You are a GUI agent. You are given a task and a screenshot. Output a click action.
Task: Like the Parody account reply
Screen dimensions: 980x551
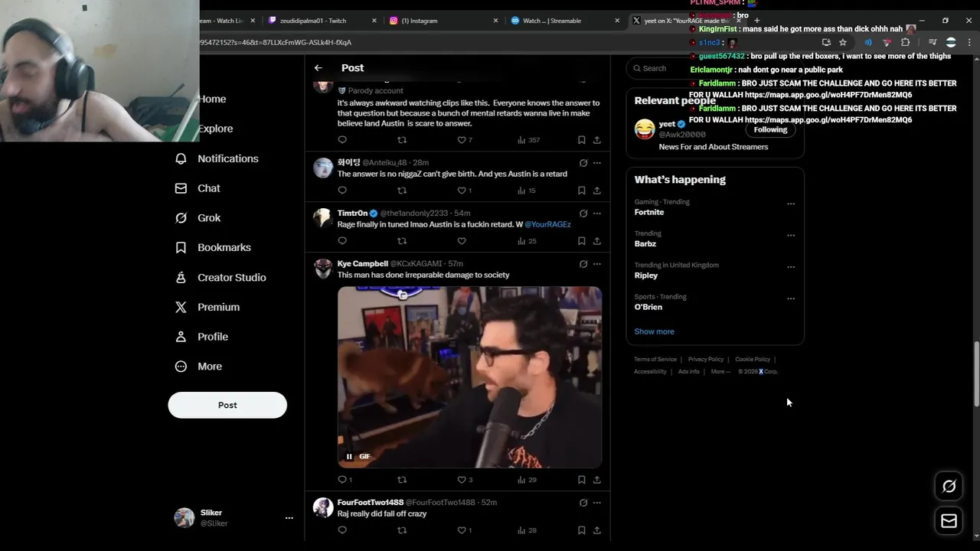click(x=462, y=140)
